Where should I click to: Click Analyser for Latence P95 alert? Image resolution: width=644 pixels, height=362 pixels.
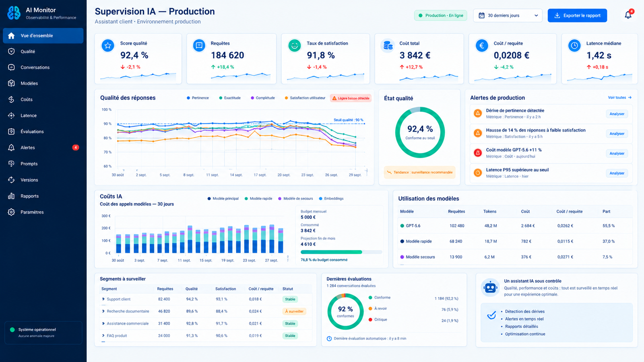click(617, 173)
